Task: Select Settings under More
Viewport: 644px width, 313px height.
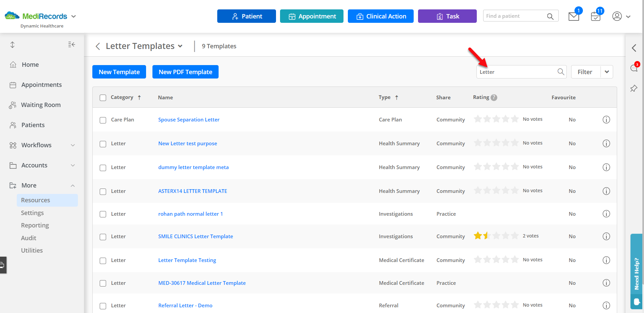Action: pyautogui.click(x=32, y=213)
